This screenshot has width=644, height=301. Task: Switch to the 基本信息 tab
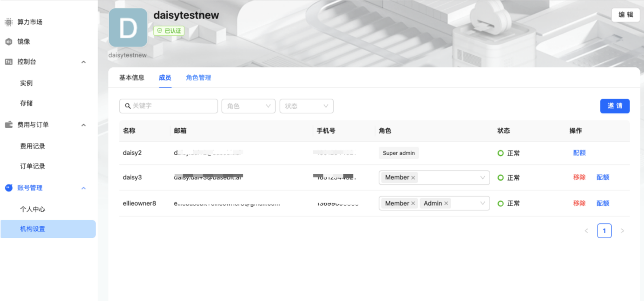[131, 78]
